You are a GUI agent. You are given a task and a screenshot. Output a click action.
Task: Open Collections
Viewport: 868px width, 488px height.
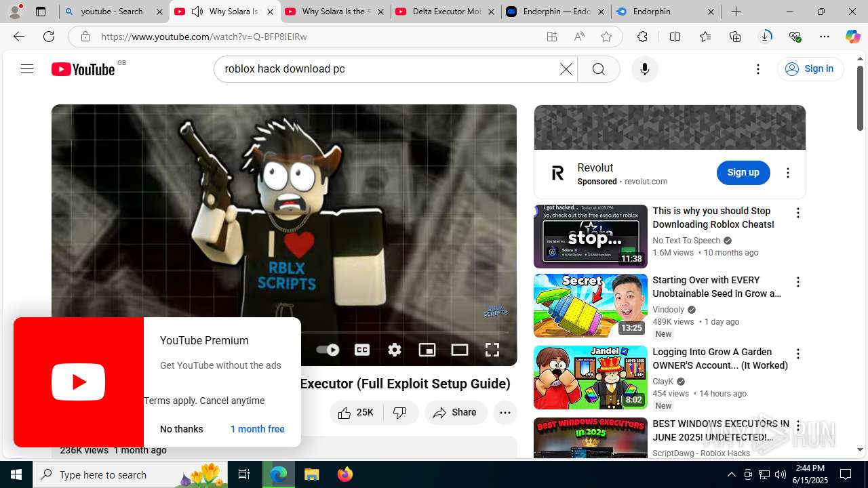[x=735, y=37]
